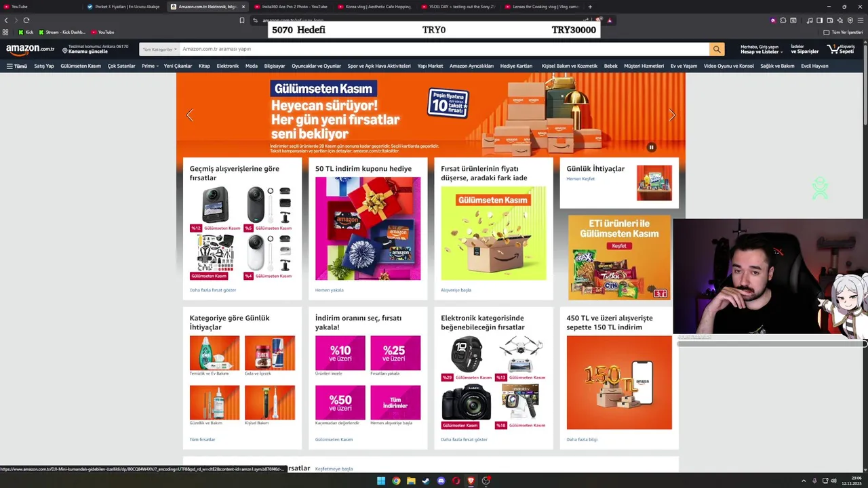Click the microphone tray icon

coord(814,481)
